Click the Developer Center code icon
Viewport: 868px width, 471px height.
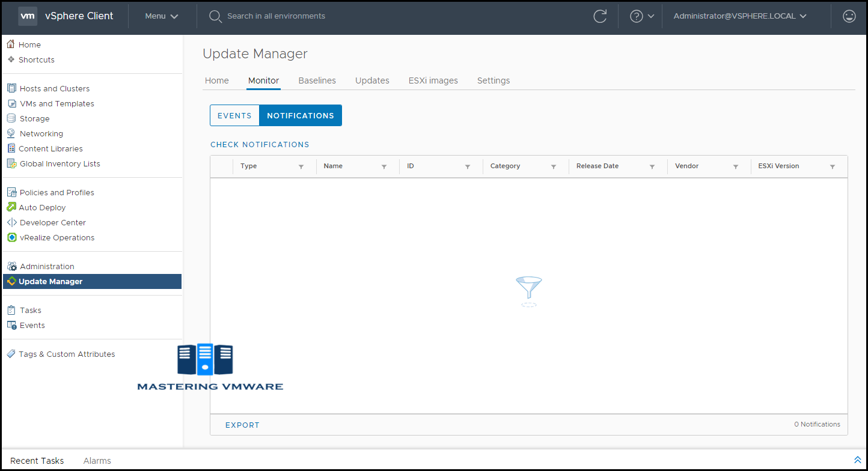11,222
